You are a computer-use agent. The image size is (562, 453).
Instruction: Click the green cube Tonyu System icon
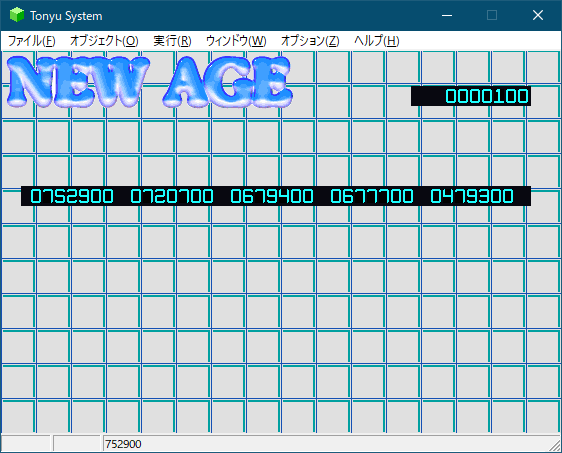pyautogui.click(x=16, y=15)
